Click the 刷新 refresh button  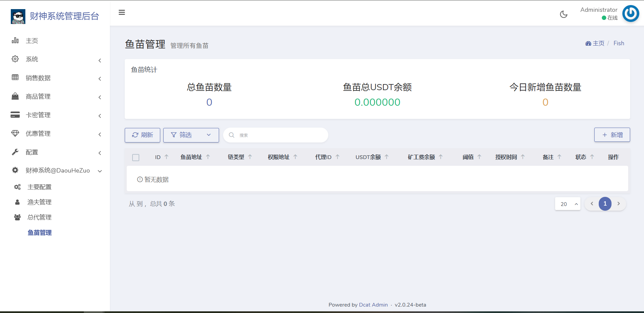pyautogui.click(x=142, y=135)
